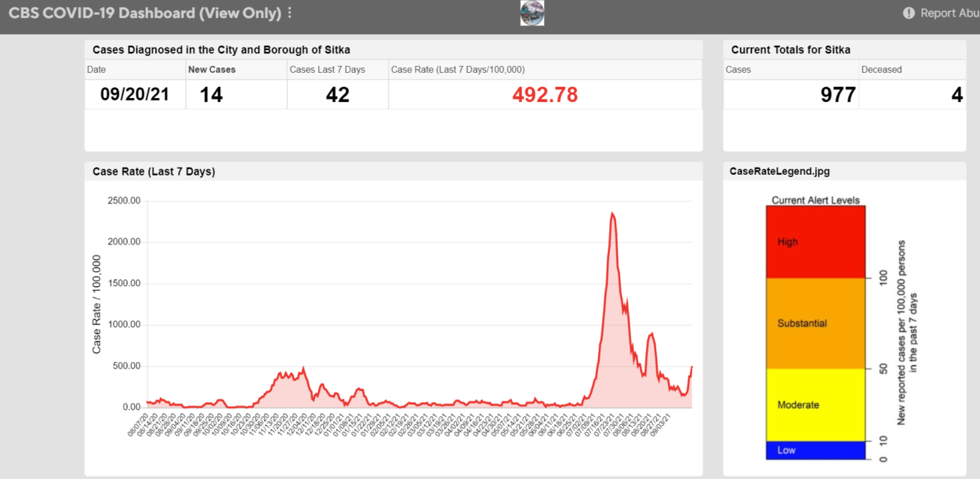Open the Report Abuse link text
The height and width of the screenshot is (479, 980).
click(x=949, y=13)
